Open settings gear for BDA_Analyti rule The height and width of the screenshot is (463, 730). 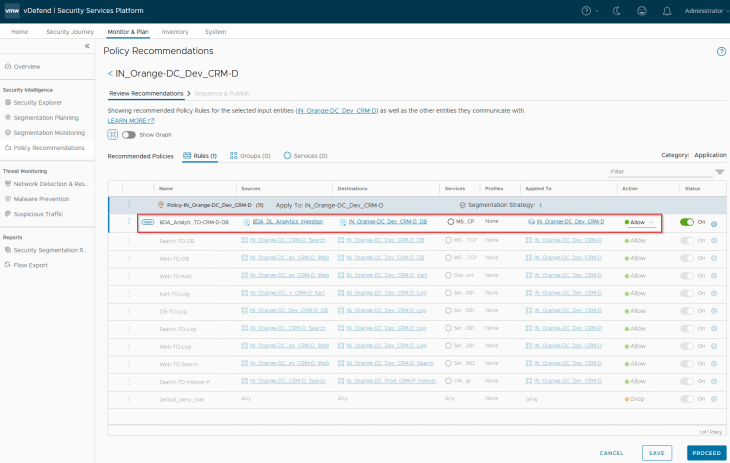pos(714,222)
